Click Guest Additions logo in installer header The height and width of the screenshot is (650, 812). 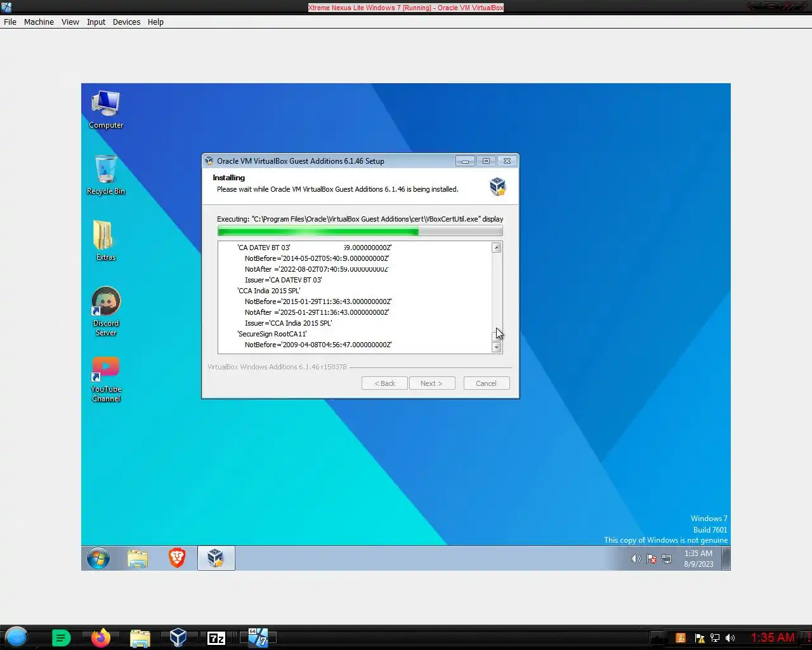(x=497, y=186)
